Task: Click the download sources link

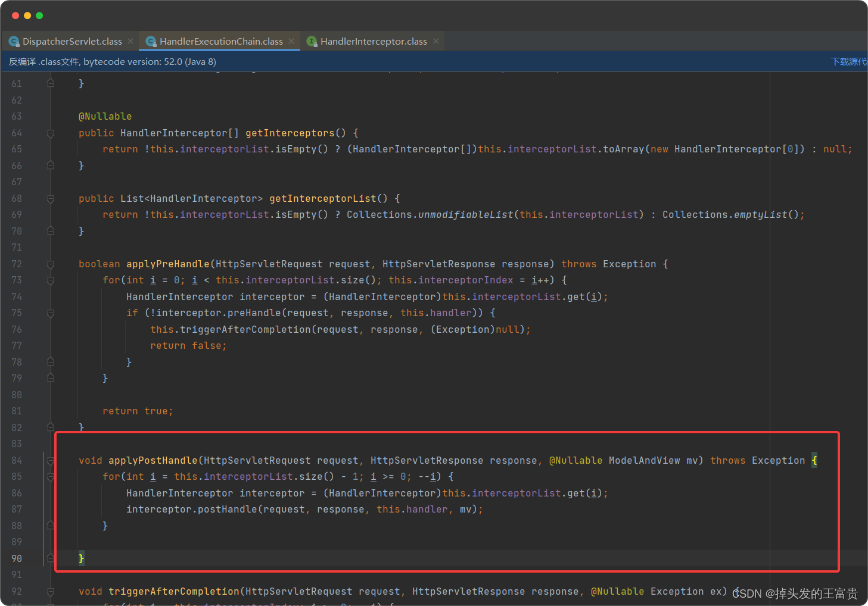Action: tap(849, 61)
